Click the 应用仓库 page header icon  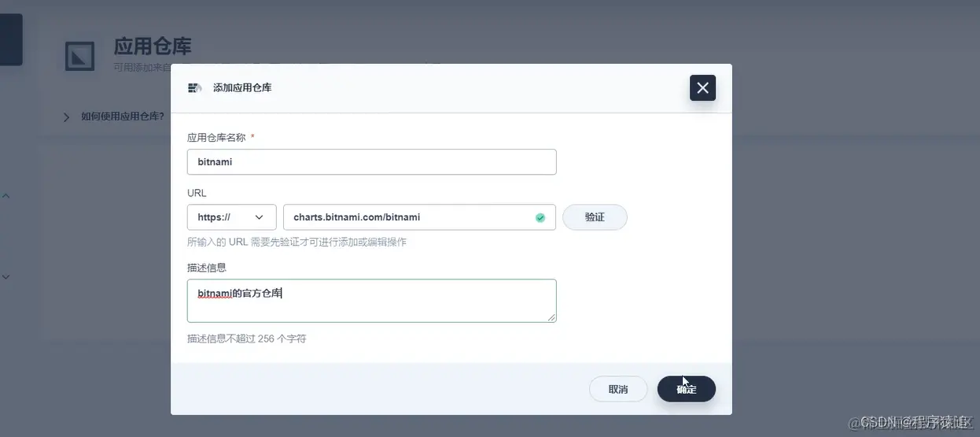click(x=79, y=55)
